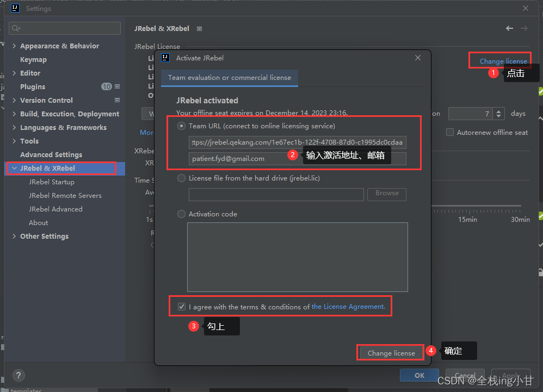
Task: Click the Activation code text area
Action: [298, 257]
